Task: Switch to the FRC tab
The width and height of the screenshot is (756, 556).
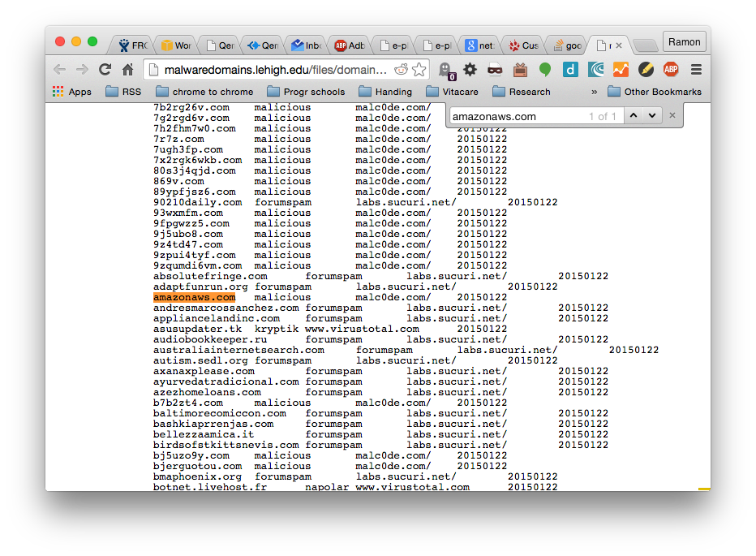Action: [x=133, y=45]
